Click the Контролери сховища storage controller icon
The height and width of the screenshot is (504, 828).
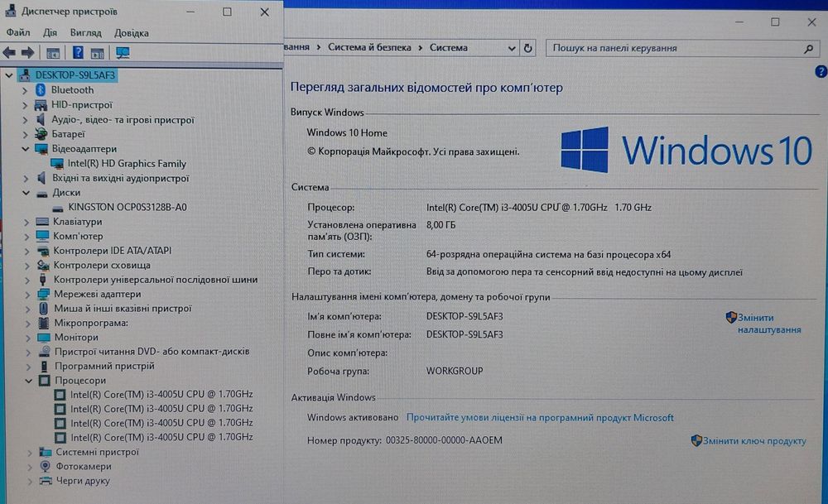coord(43,265)
